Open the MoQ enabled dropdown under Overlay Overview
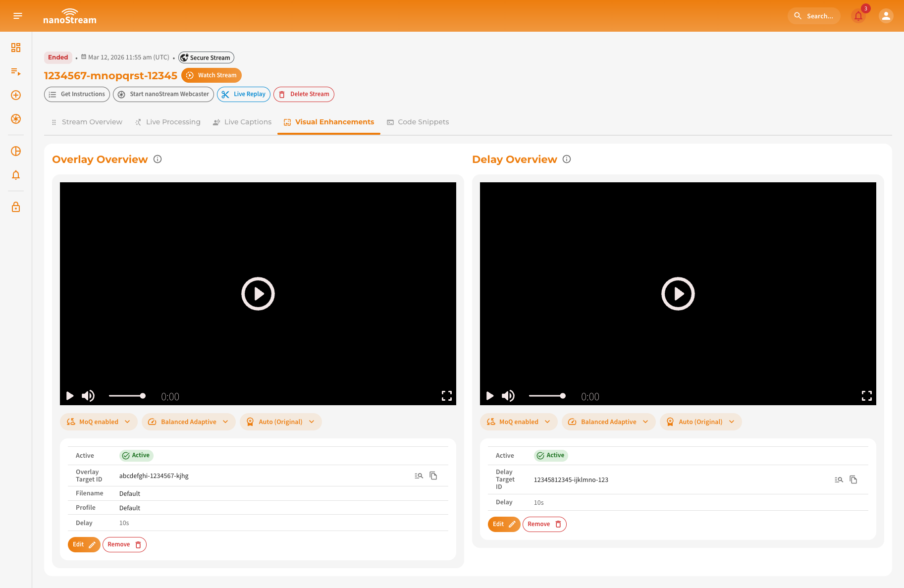This screenshot has height=588, width=904. (98, 422)
